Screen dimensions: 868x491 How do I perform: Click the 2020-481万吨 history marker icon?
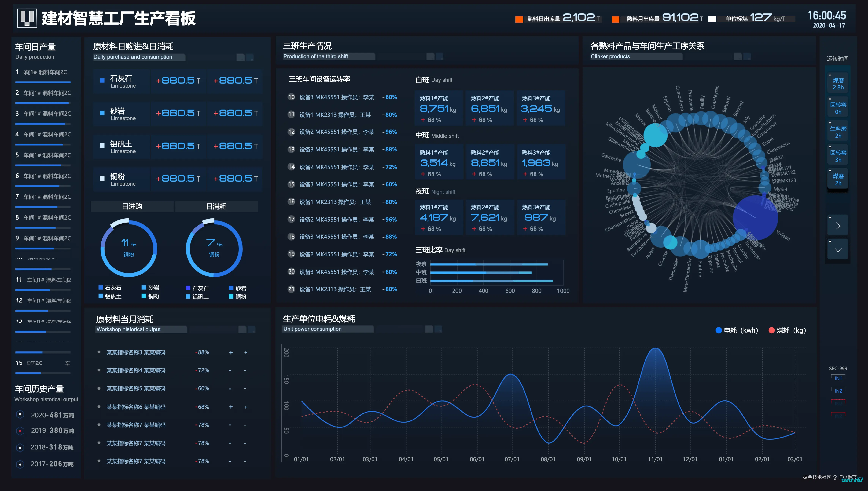point(20,414)
